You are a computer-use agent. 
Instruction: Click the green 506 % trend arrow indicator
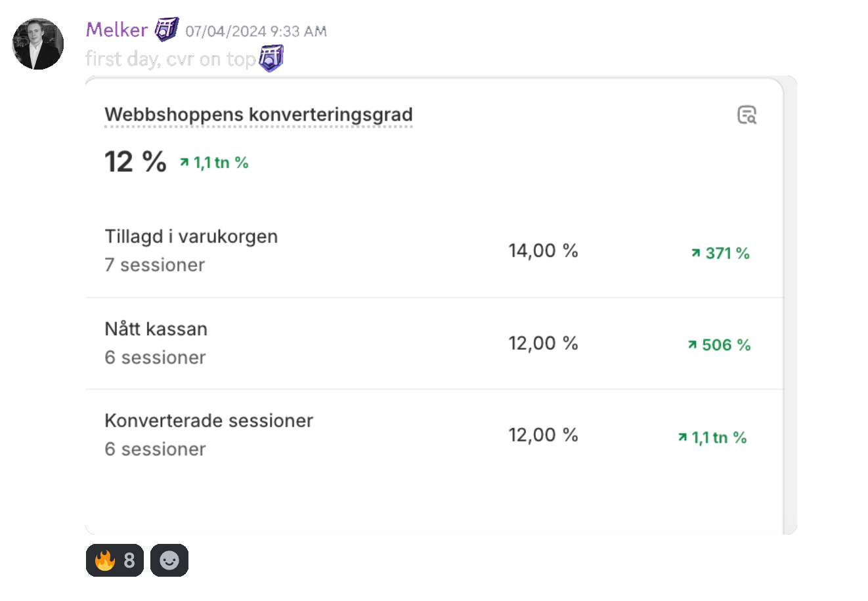click(x=719, y=345)
